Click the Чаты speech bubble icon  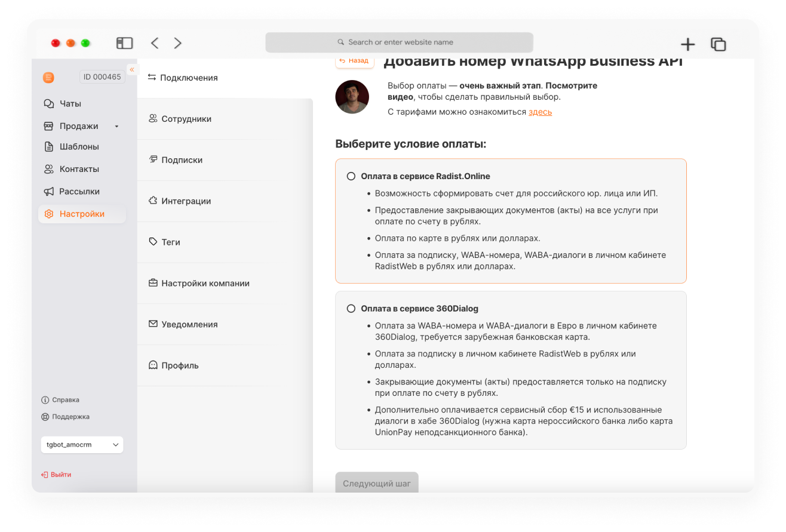click(x=49, y=103)
